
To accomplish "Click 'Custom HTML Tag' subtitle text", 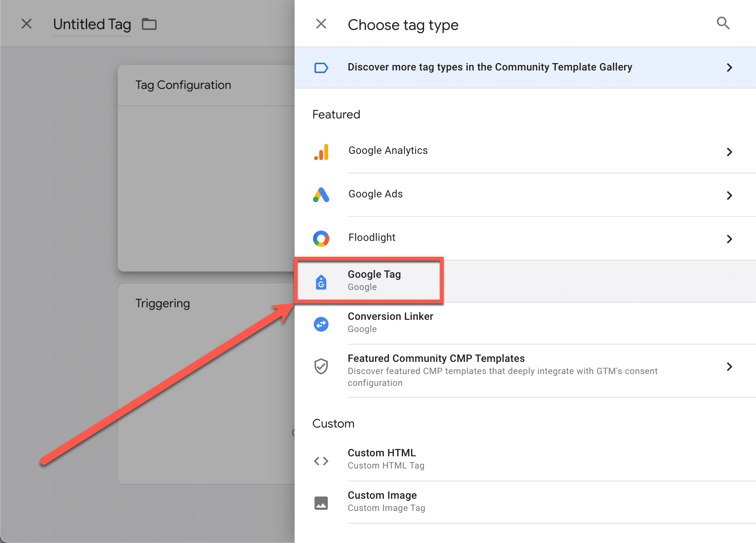I will 386,466.
